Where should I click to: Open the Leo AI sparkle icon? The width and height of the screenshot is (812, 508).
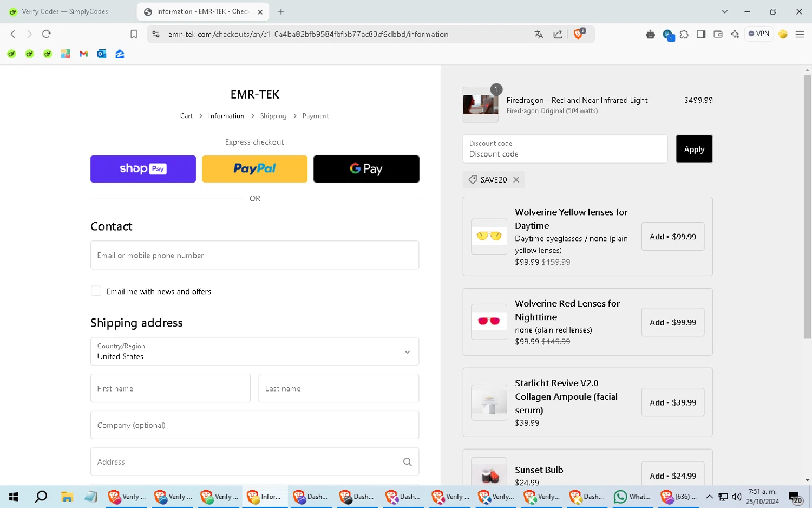pos(735,34)
